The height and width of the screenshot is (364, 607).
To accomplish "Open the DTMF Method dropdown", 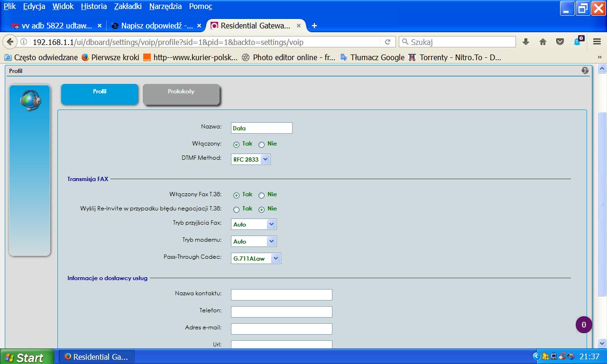I will pyautogui.click(x=251, y=160).
